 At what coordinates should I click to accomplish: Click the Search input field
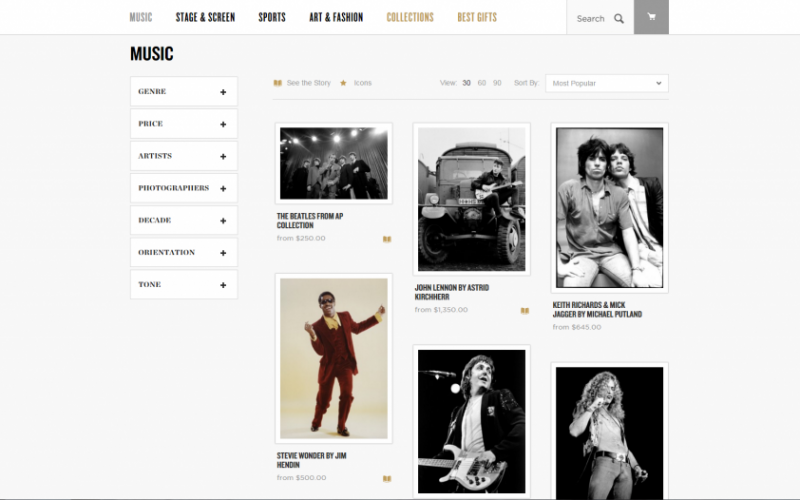click(590, 19)
